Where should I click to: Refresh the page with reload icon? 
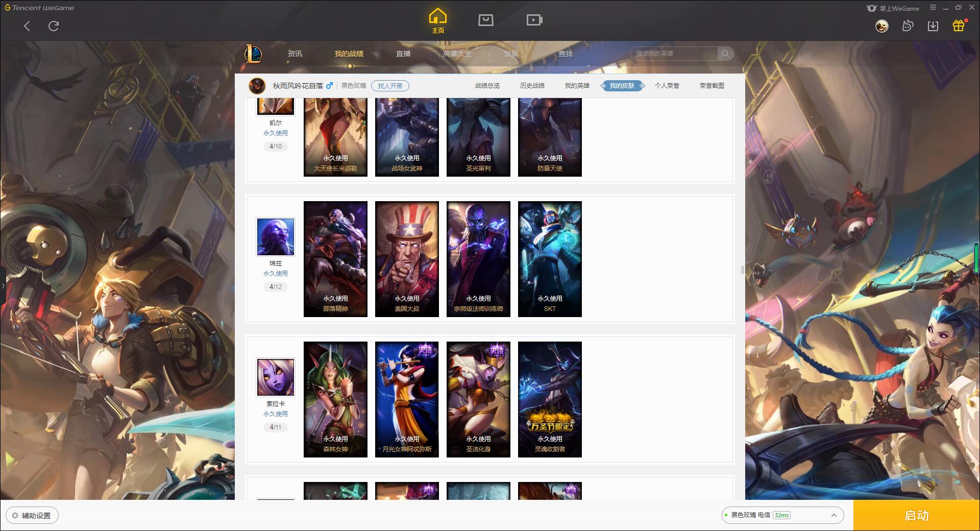click(54, 26)
